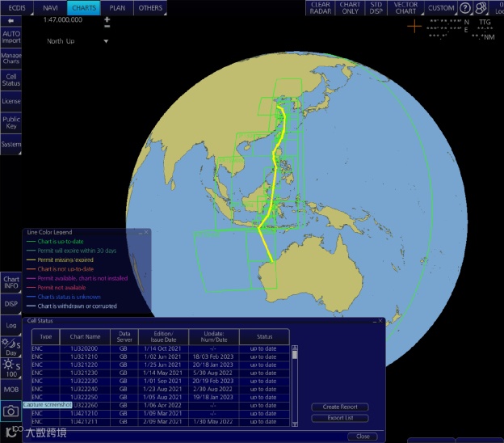Close the Line Color Legend panel
Screen dimensions: 504x443
(146, 232)
